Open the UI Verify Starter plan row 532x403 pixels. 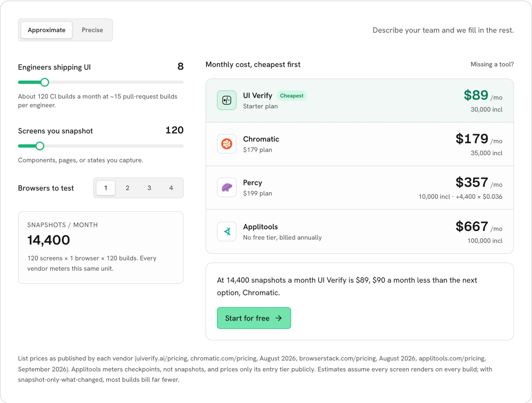click(x=360, y=101)
